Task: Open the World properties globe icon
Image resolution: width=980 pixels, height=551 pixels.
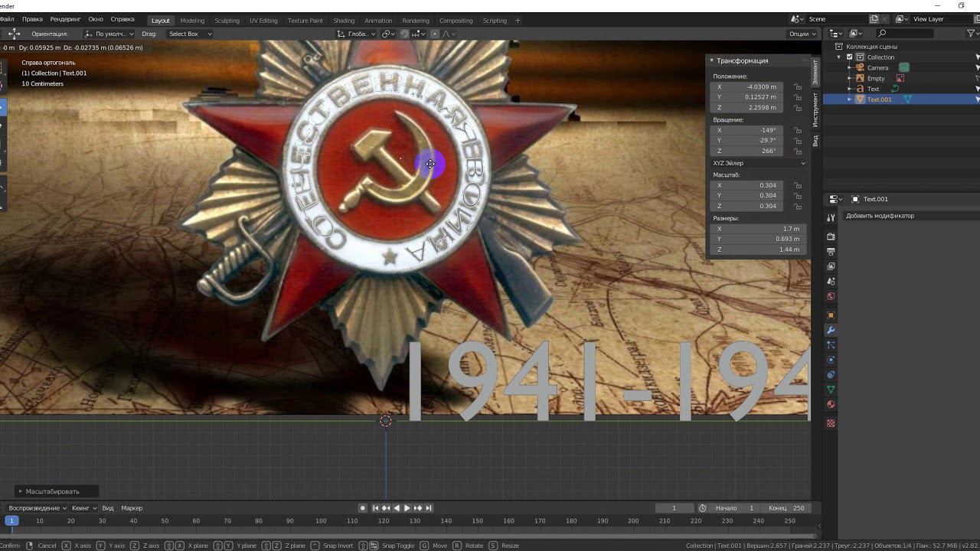Action: coord(831,296)
